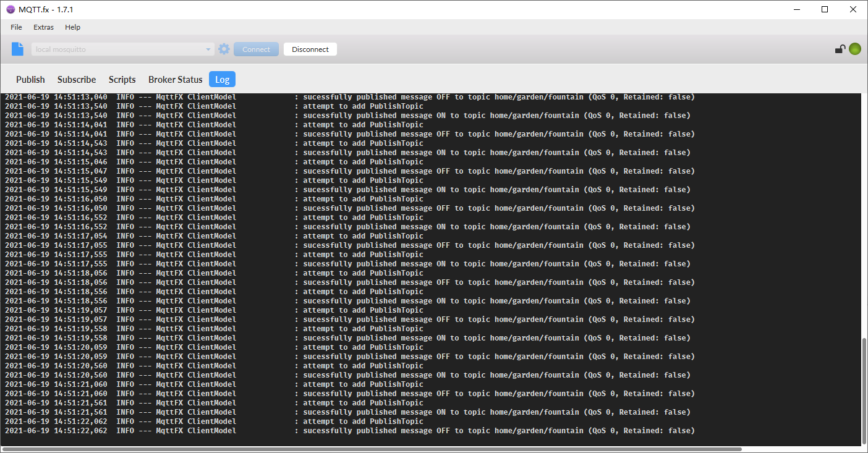
Task: Select the published OFF message line at 14:51:18,056
Action: [350, 282]
